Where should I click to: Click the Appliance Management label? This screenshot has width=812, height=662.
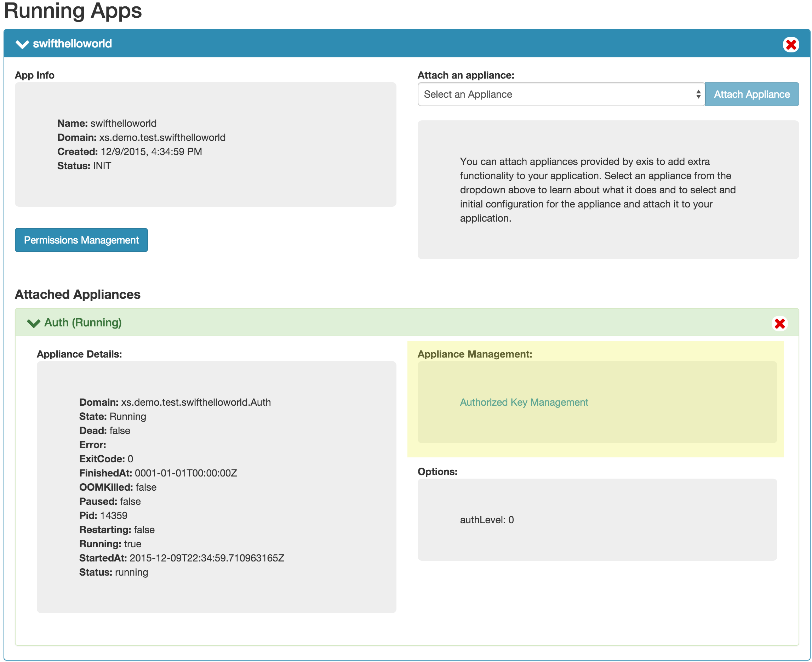(474, 354)
